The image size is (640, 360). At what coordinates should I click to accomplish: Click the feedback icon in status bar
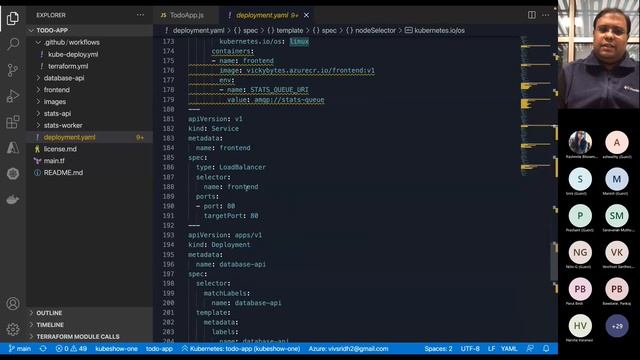pyautogui.click(x=530, y=349)
